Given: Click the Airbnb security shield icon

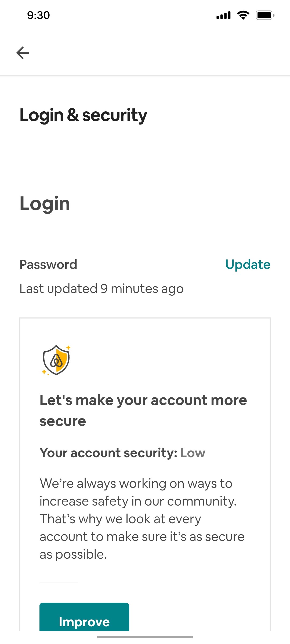Looking at the screenshot, I should point(56,360).
